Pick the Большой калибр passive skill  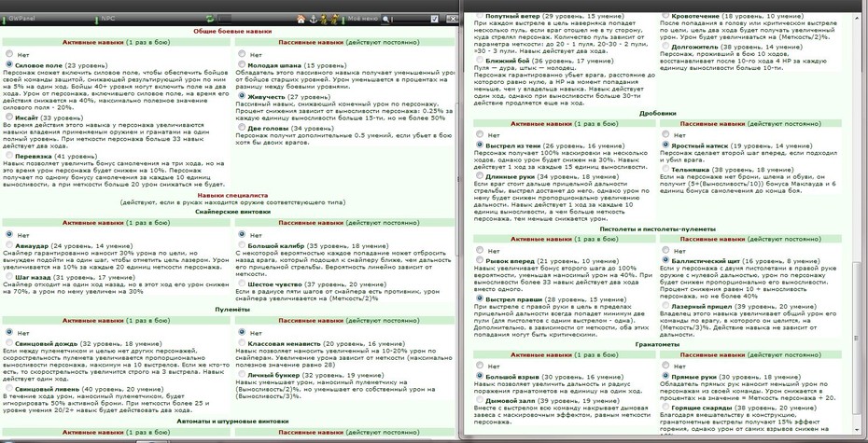click(242, 244)
